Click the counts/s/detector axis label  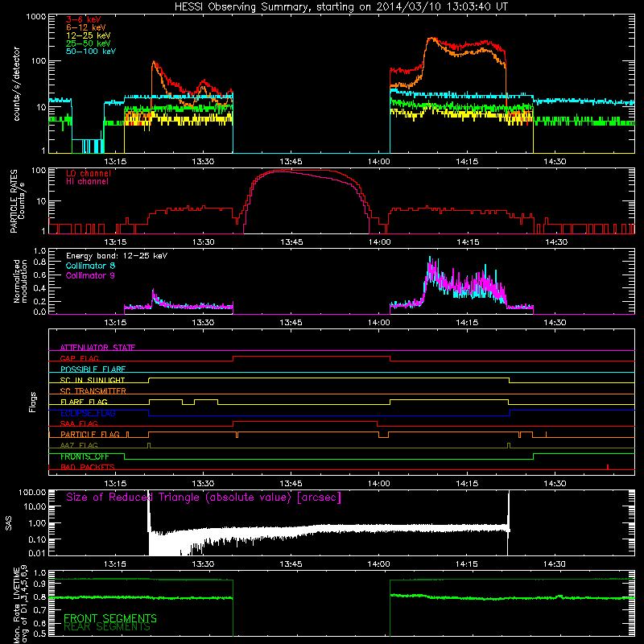(x=17, y=84)
